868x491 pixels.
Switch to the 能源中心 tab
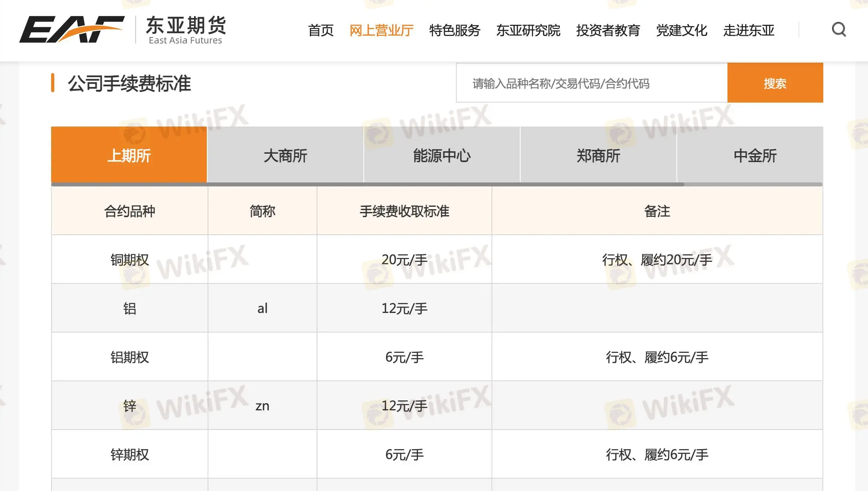(x=442, y=155)
